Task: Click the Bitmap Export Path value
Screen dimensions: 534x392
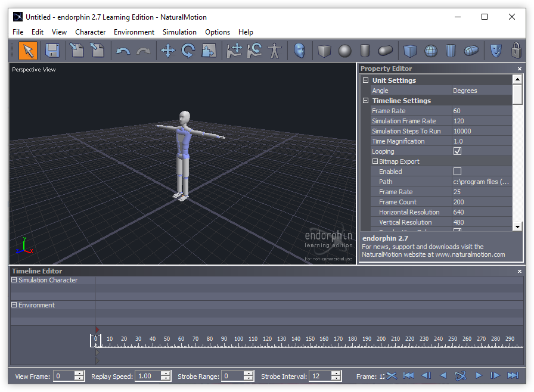Action: [482, 182]
